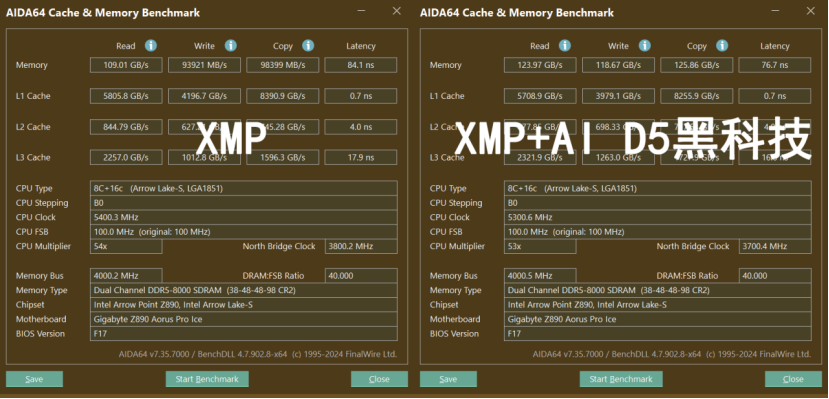
Task: Select Memory Read value 109.01 GB/s
Action: point(126,65)
